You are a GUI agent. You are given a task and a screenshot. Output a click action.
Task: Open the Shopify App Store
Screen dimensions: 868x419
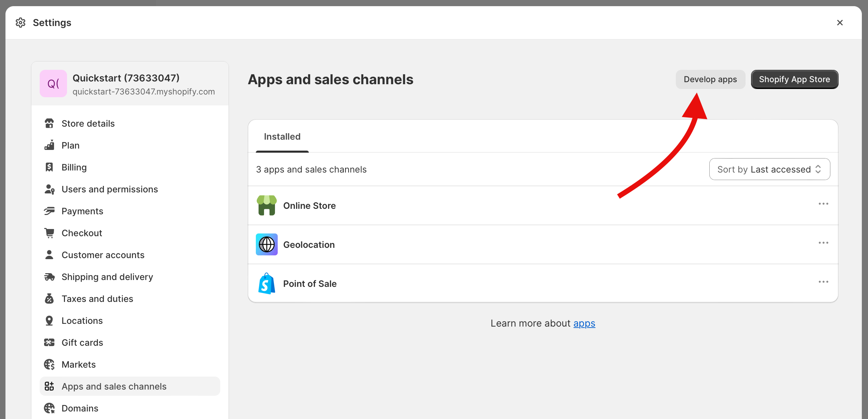pos(794,79)
